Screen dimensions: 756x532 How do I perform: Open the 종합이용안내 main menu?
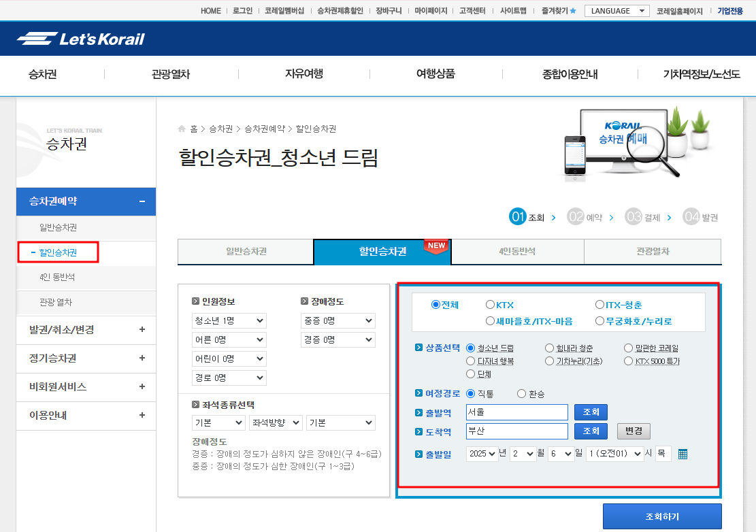(x=570, y=74)
